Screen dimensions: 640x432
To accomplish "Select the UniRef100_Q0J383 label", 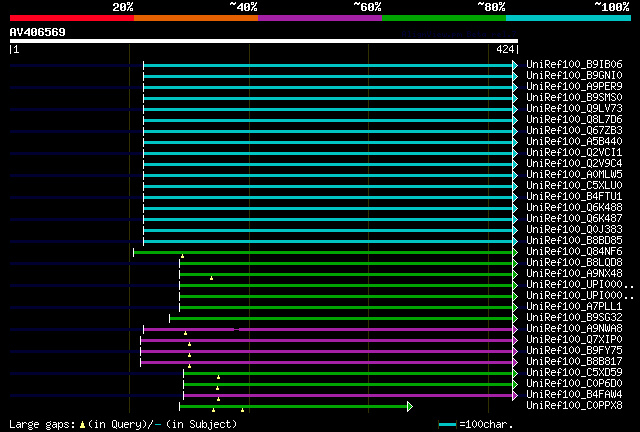I will [574, 229].
